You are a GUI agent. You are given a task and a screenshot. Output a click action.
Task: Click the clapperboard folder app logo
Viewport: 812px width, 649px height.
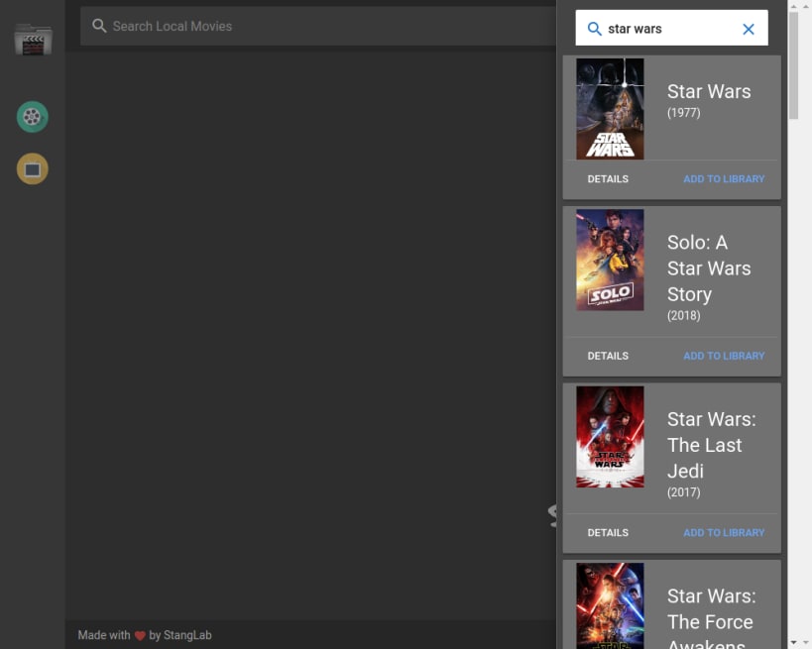pyautogui.click(x=33, y=40)
